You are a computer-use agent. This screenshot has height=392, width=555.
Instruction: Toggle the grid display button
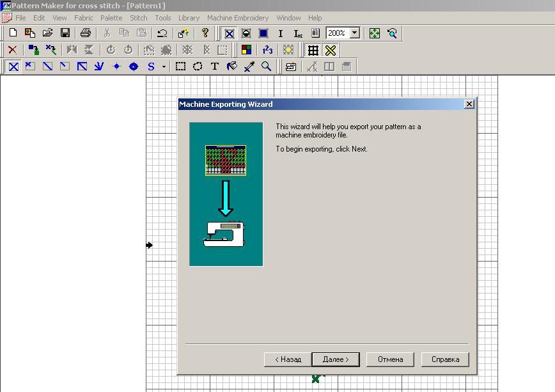(x=313, y=50)
